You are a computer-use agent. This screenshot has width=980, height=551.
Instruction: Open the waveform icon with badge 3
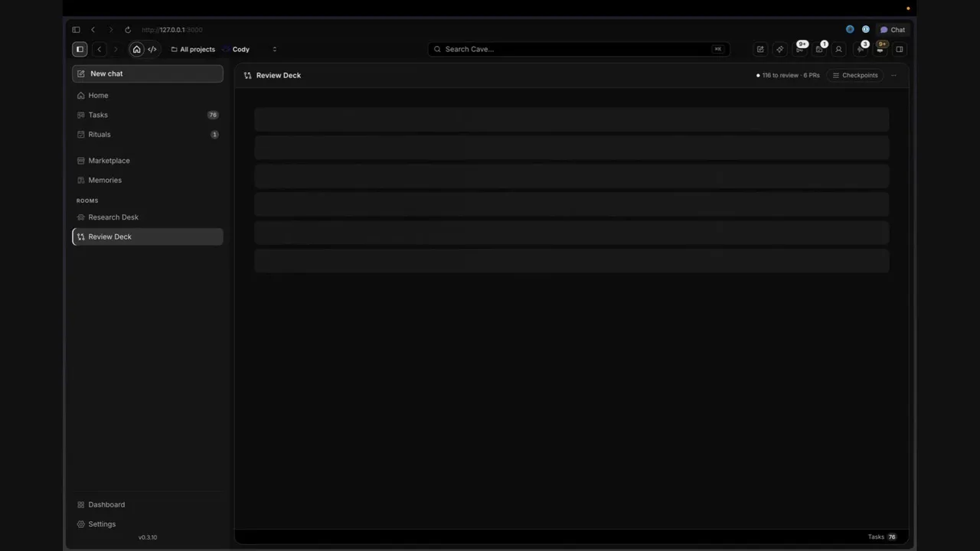pos(861,48)
